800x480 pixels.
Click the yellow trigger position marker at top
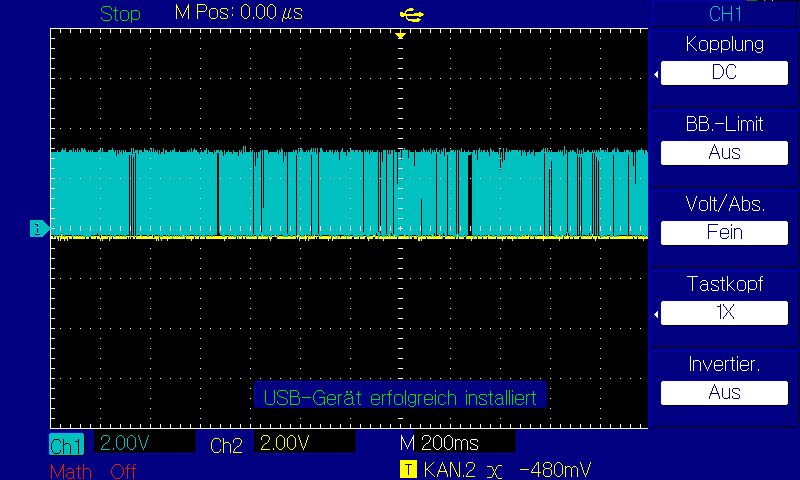(401, 35)
